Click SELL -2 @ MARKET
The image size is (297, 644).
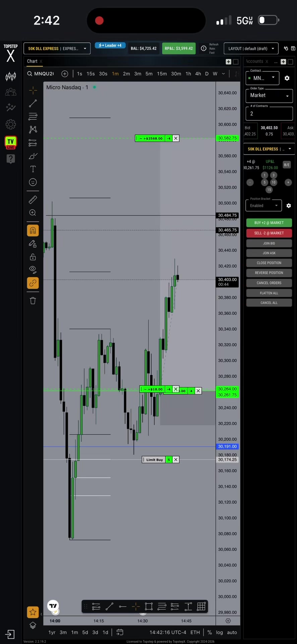coord(269,233)
